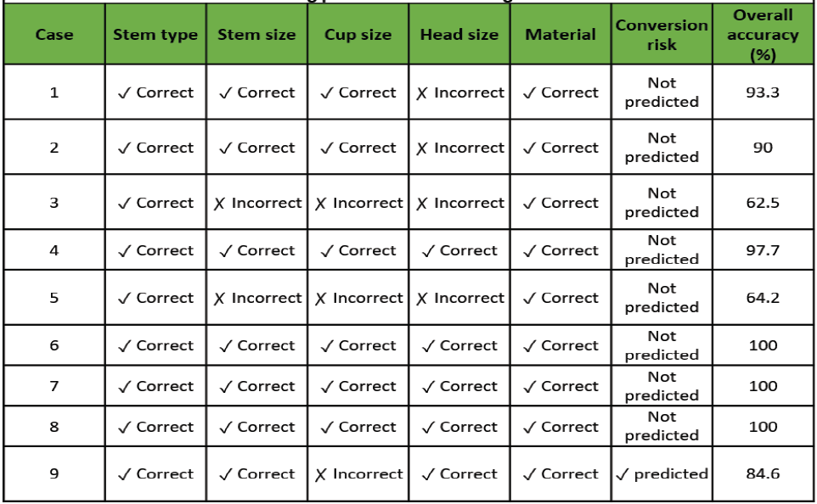Click the 97.7 accuracy cell
The width and height of the screenshot is (817, 504).
(763, 250)
